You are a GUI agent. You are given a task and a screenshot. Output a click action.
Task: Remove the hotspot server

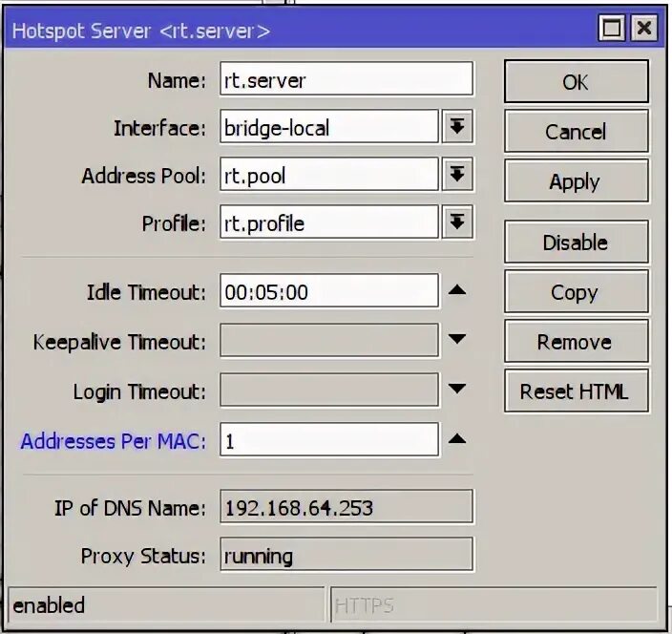(577, 342)
